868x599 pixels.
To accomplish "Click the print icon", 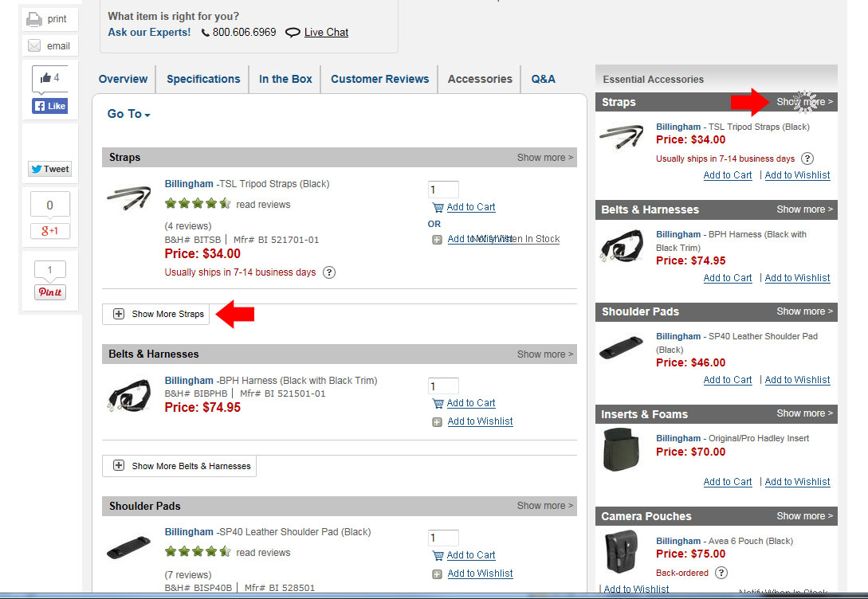I will point(33,19).
